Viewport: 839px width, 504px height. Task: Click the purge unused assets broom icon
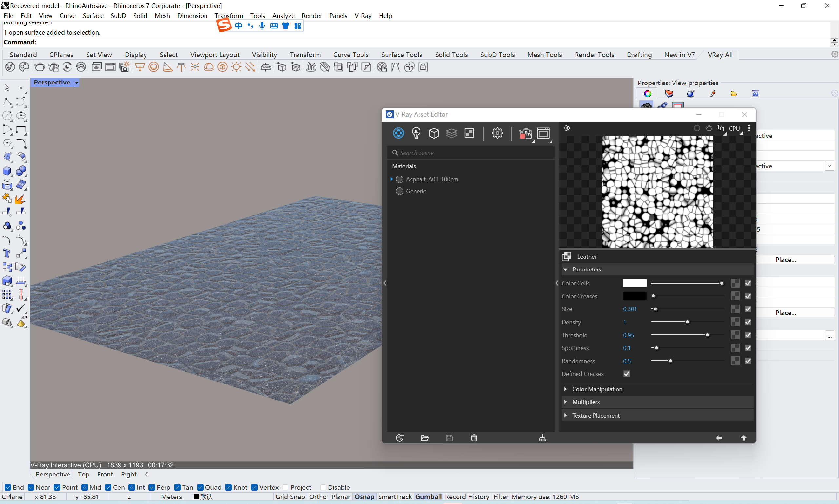point(542,438)
